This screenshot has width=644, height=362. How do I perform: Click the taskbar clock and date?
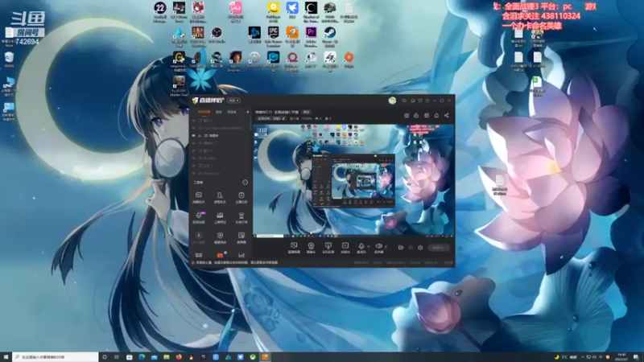(621, 357)
